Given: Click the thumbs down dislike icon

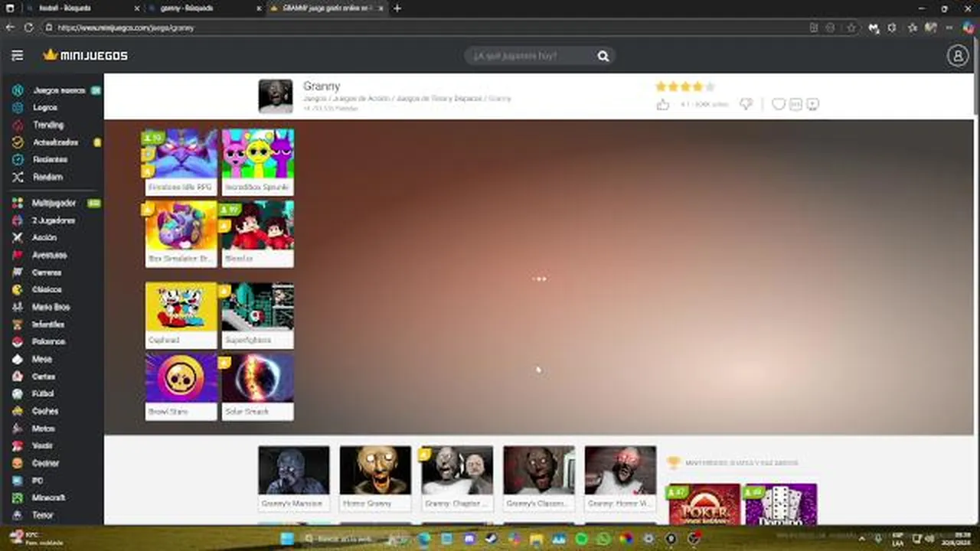Looking at the screenshot, I should pyautogui.click(x=746, y=104).
